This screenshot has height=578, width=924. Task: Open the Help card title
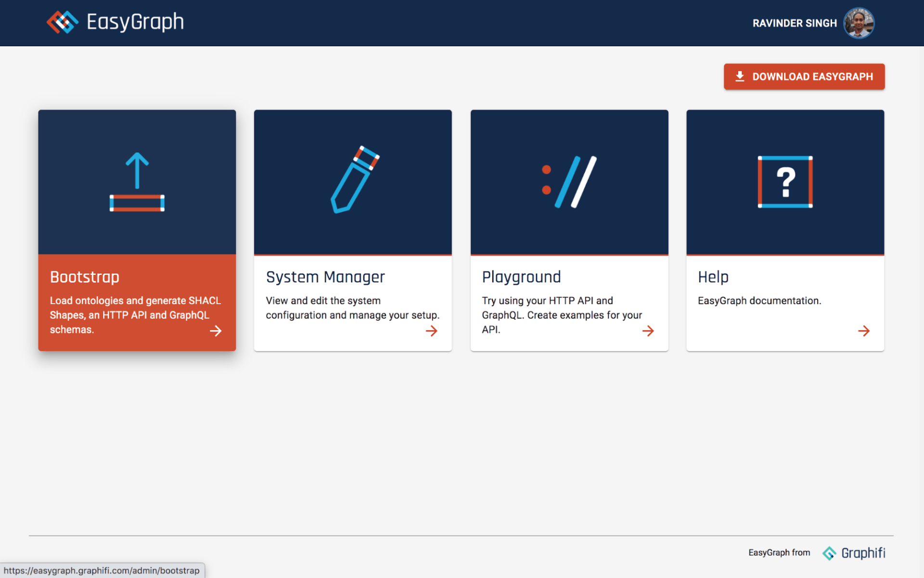click(x=713, y=277)
